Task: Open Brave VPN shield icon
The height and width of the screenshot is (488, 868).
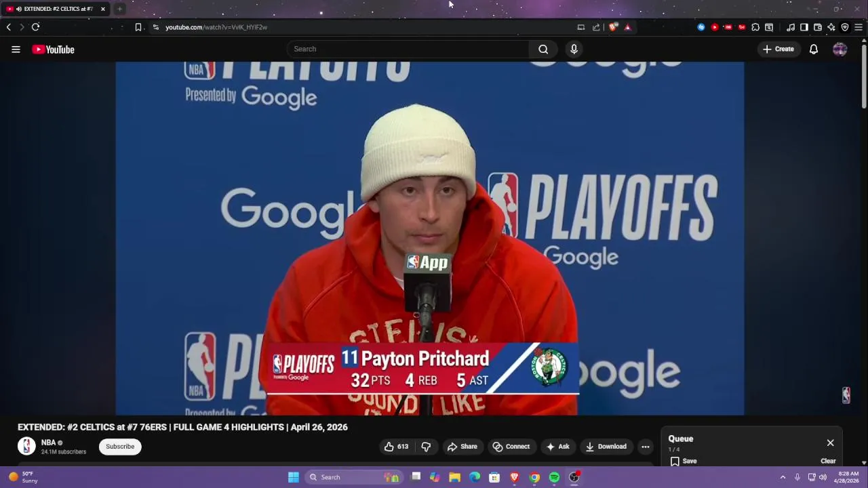Action: coord(845,27)
